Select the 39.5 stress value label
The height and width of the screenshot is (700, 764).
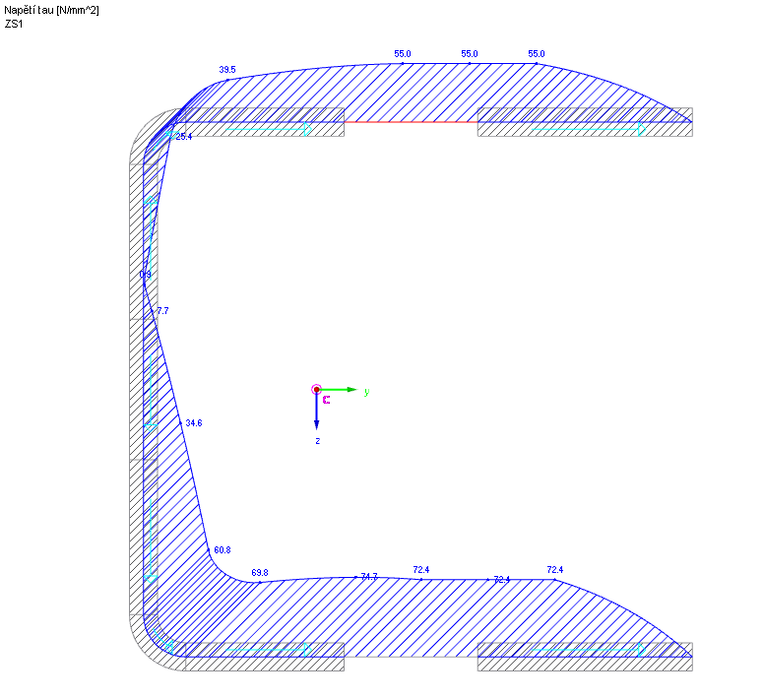click(x=227, y=70)
